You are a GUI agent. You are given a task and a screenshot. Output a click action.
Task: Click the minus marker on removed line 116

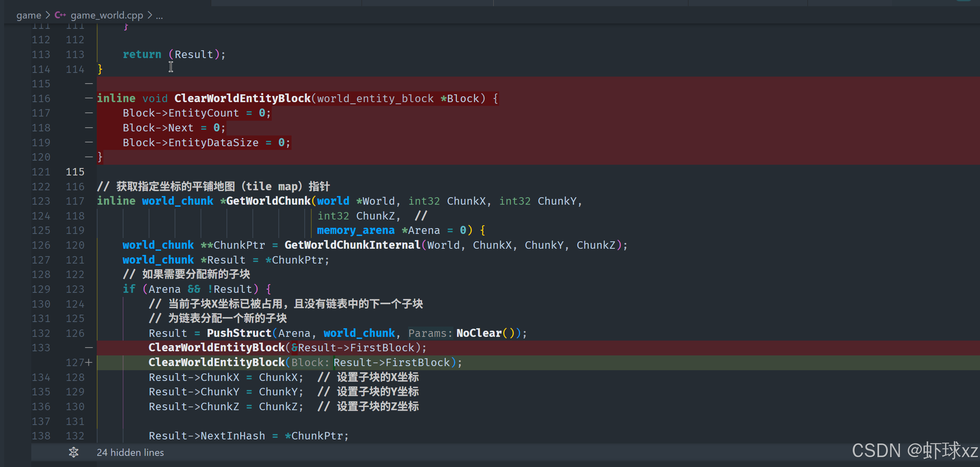tap(89, 98)
